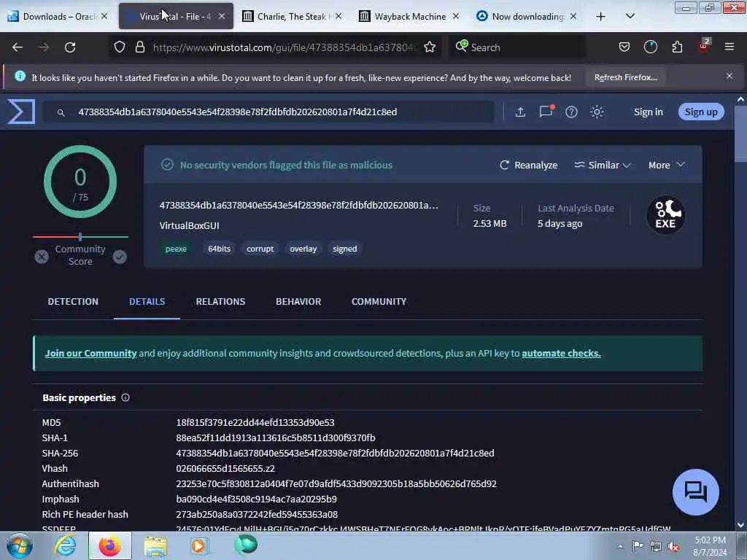Image resolution: width=747 pixels, height=560 pixels.
Task: Switch to Wayback Machine tab
Action: (410, 16)
